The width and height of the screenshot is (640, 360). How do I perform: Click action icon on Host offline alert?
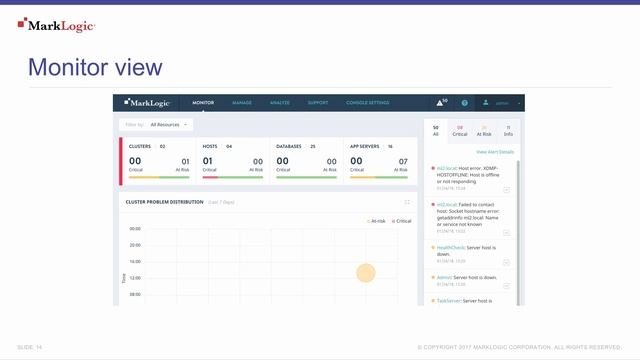pyautogui.click(x=506, y=190)
